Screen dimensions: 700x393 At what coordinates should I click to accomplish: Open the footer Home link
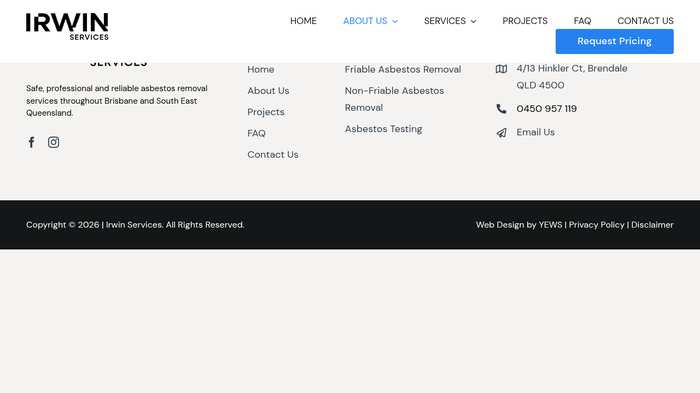pos(261,70)
